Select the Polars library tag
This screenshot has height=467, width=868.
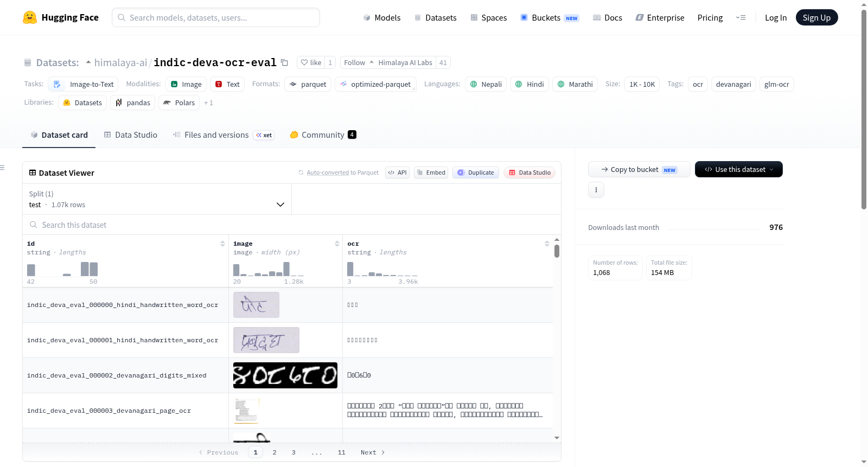[x=179, y=103]
